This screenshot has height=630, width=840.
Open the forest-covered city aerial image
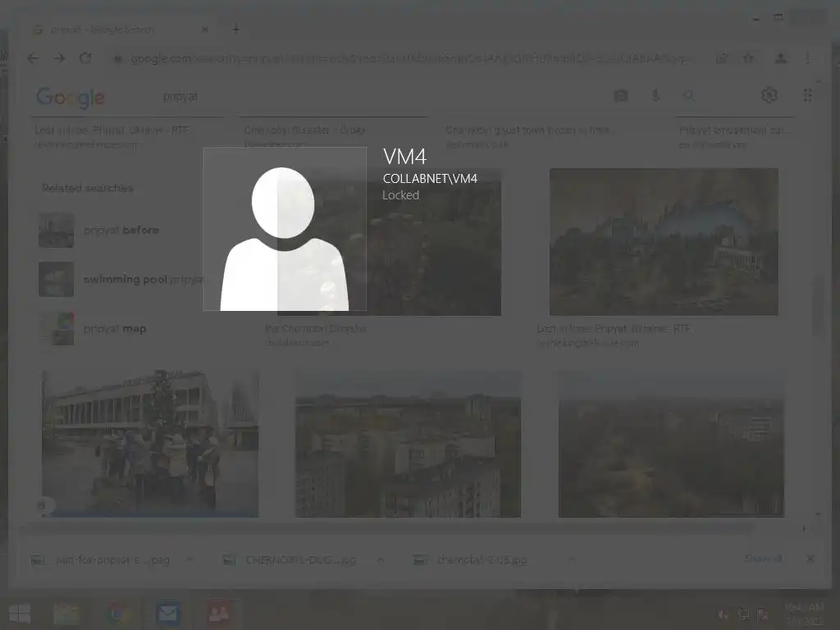[671, 444]
